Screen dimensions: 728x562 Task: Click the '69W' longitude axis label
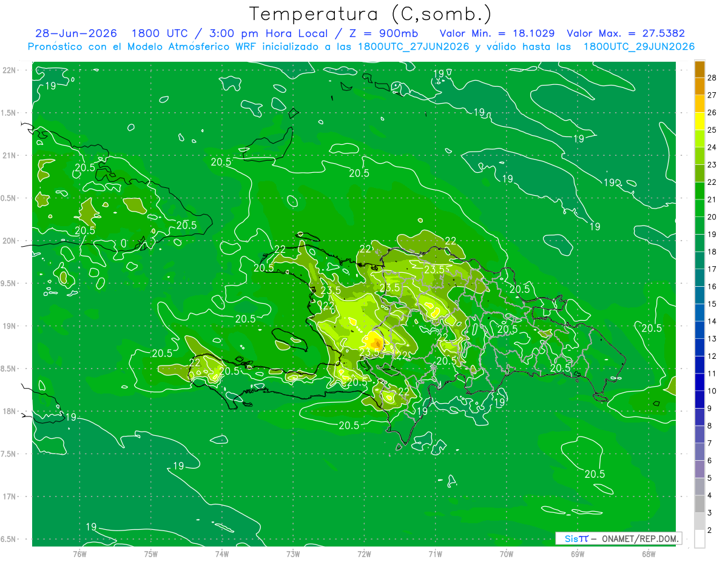click(578, 554)
